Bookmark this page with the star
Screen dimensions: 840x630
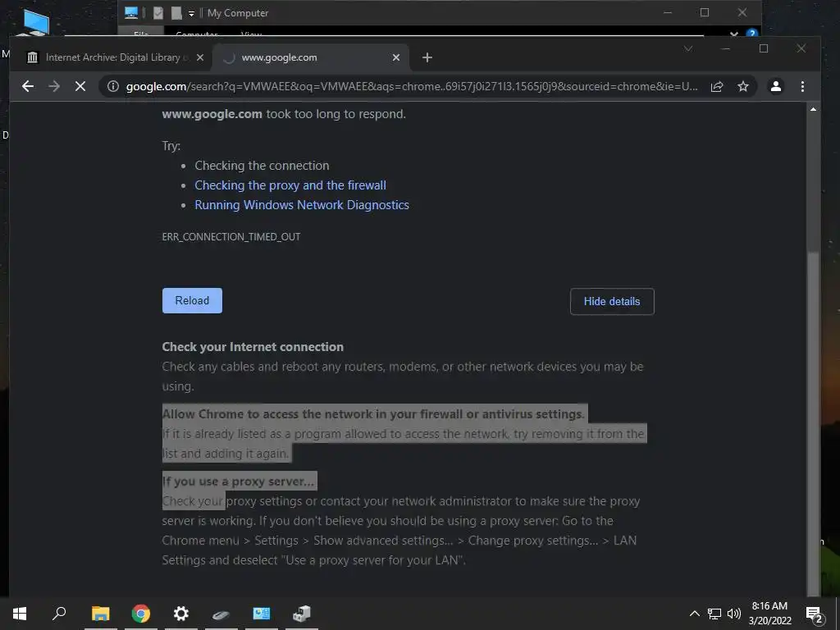(743, 86)
